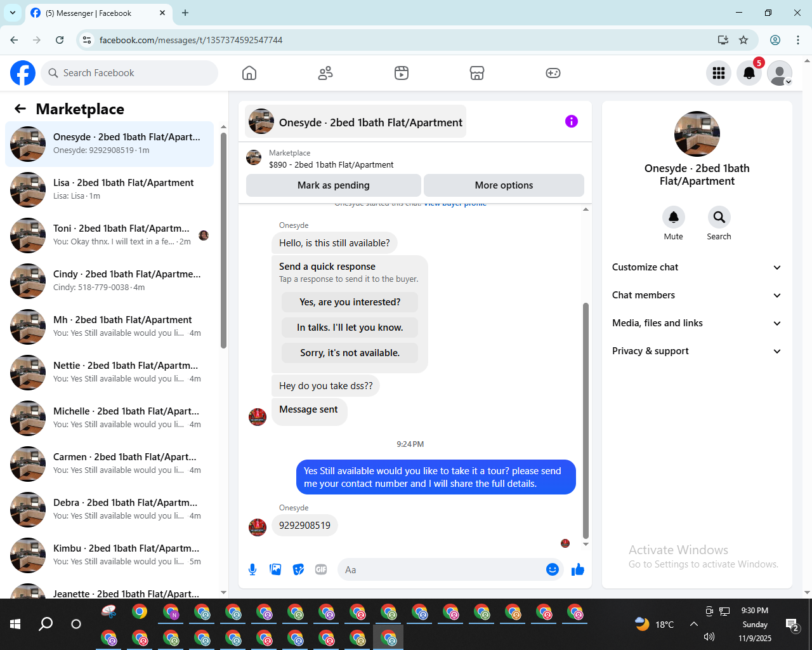
Task: Open Mh's conversation in the list
Action: tap(109, 326)
